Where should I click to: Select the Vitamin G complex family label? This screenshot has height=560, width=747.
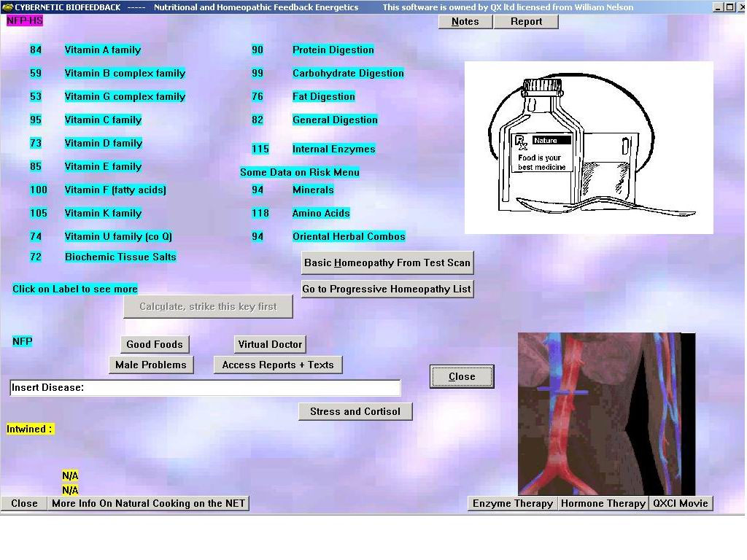click(x=125, y=97)
